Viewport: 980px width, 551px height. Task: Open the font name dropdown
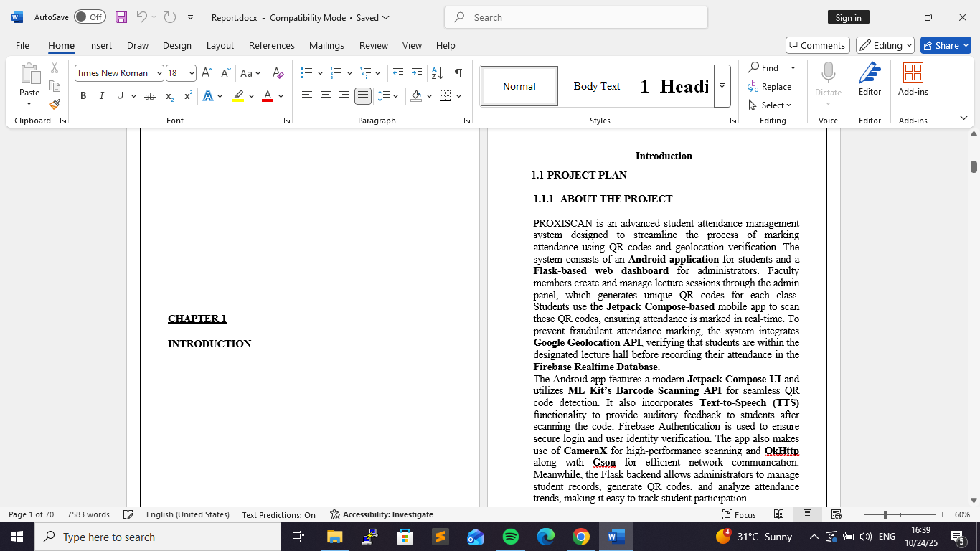point(159,73)
